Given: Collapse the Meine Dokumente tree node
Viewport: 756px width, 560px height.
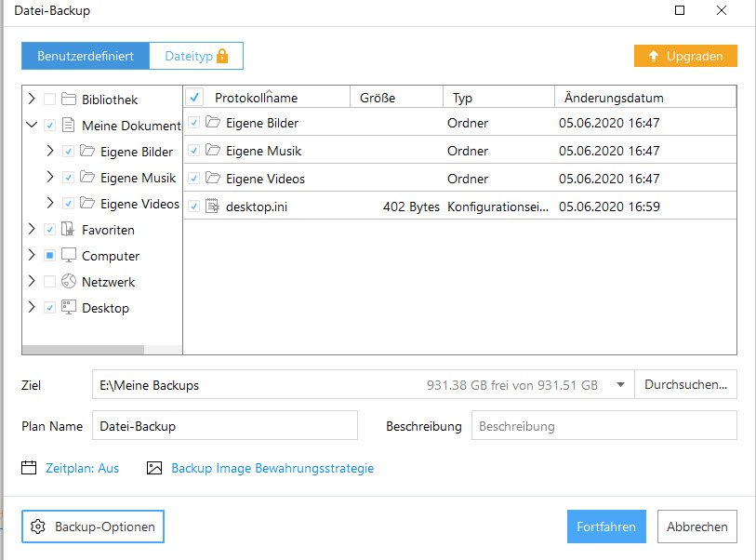Looking at the screenshot, I should click(x=32, y=126).
